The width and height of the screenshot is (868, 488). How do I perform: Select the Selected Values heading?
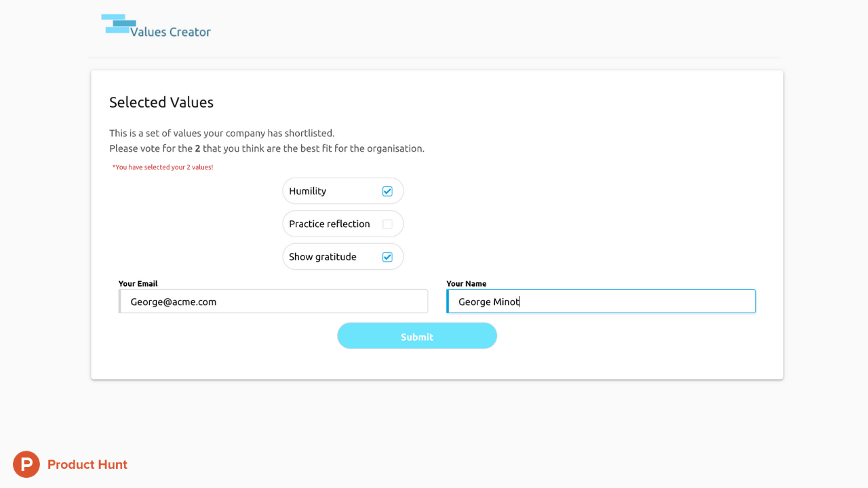click(x=161, y=102)
